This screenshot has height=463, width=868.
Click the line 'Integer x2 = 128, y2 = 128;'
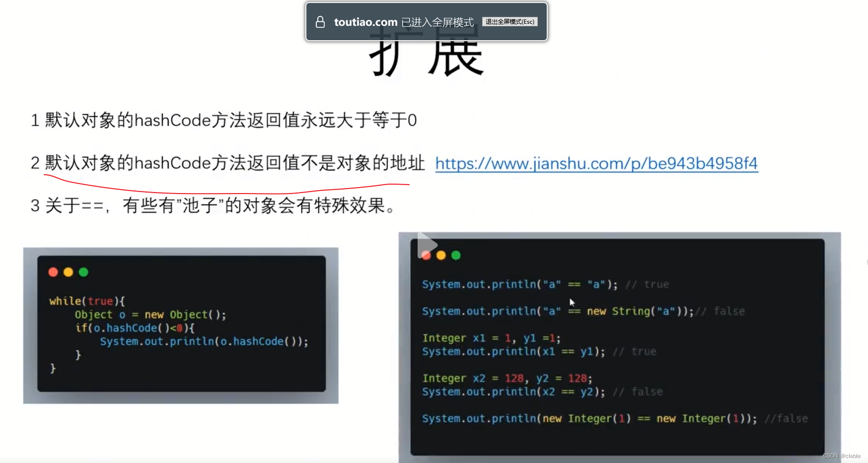[x=507, y=378]
